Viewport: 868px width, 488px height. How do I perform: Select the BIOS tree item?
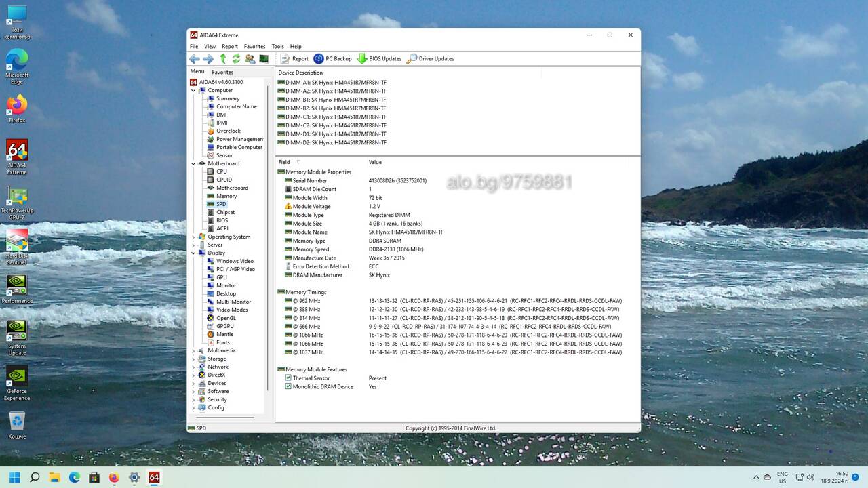click(222, 220)
